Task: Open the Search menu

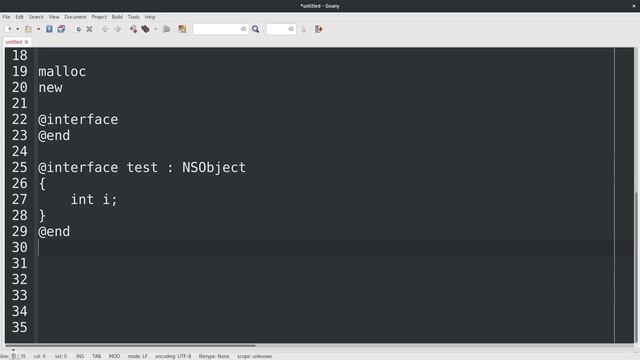Action: [x=36, y=17]
